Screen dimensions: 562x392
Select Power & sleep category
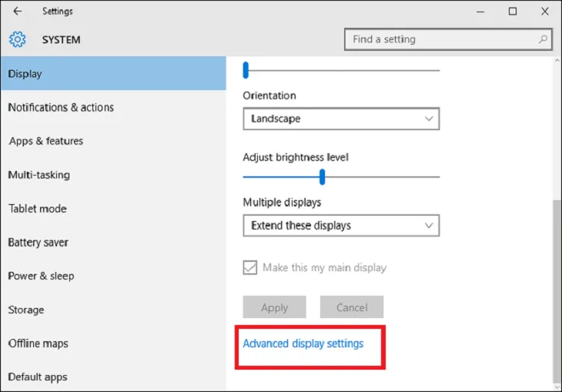coord(42,276)
